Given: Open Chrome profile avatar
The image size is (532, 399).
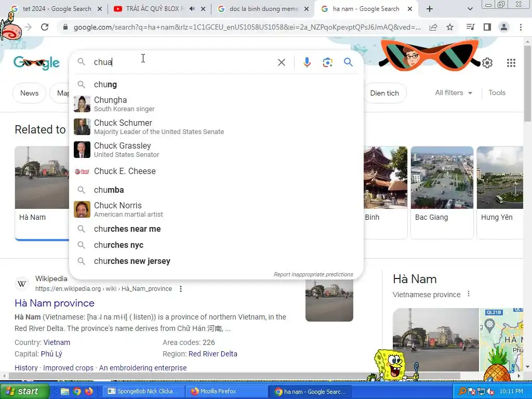Looking at the screenshot, I should (504, 27).
